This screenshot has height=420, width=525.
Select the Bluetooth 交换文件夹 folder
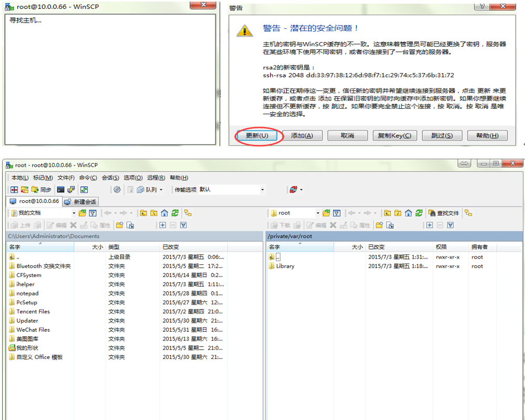40,266
